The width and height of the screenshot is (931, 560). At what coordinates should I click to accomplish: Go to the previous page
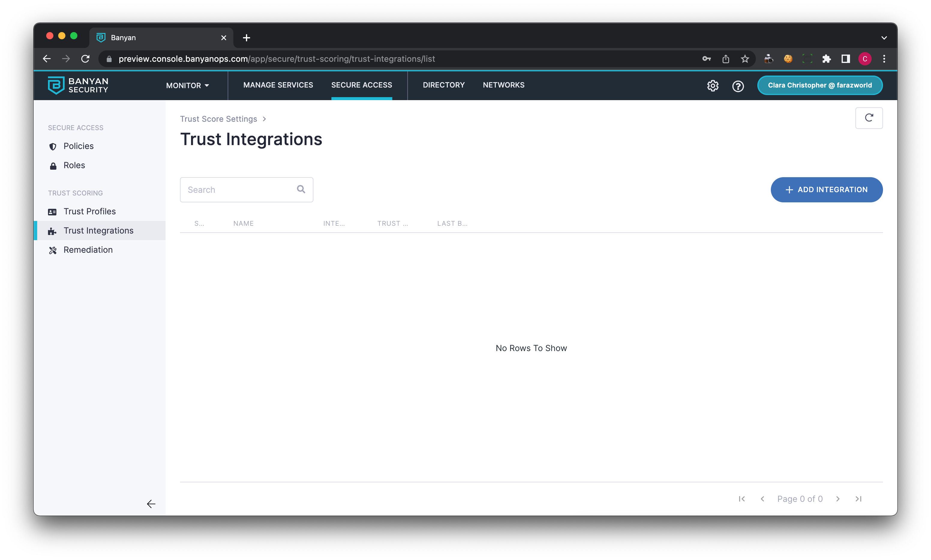(x=762, y=499)
